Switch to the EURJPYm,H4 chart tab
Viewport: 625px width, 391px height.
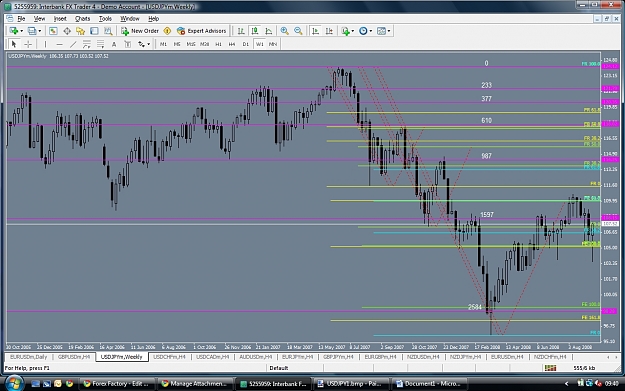click(297, 357)
